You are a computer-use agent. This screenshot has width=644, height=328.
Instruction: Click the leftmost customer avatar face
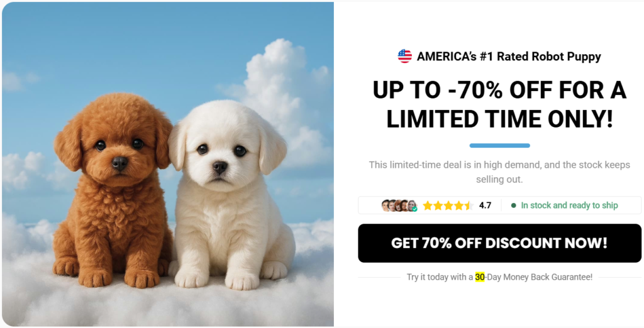pos(385,205)
